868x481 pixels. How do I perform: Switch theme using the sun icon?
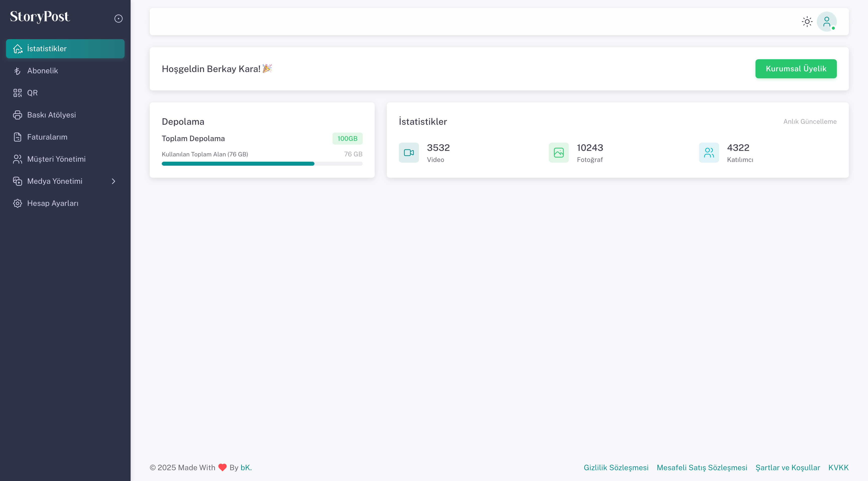click(807, 22)
